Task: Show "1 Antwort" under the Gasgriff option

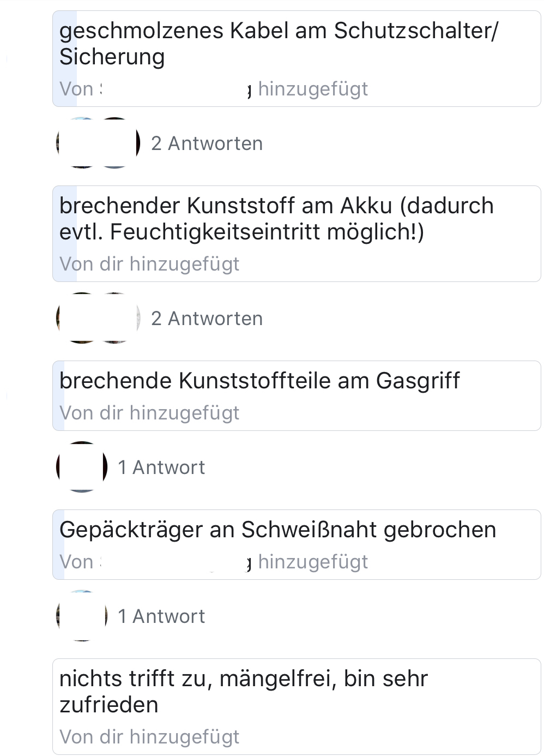Action: tap(161, 467)
